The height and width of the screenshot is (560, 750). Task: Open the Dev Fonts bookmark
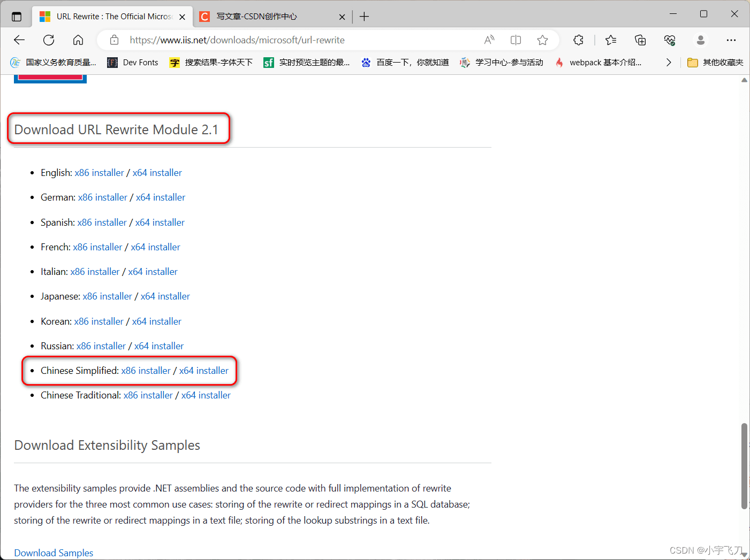133,63
